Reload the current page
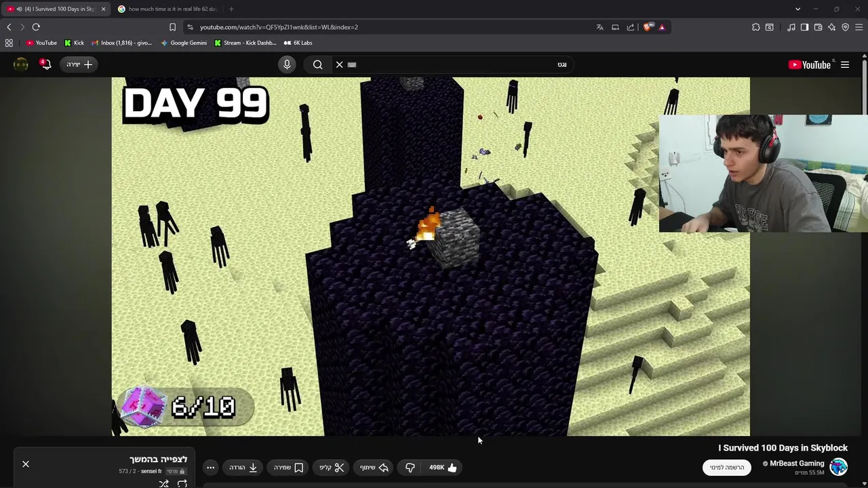This screenshot has width=868, height=488. (36, 27)
